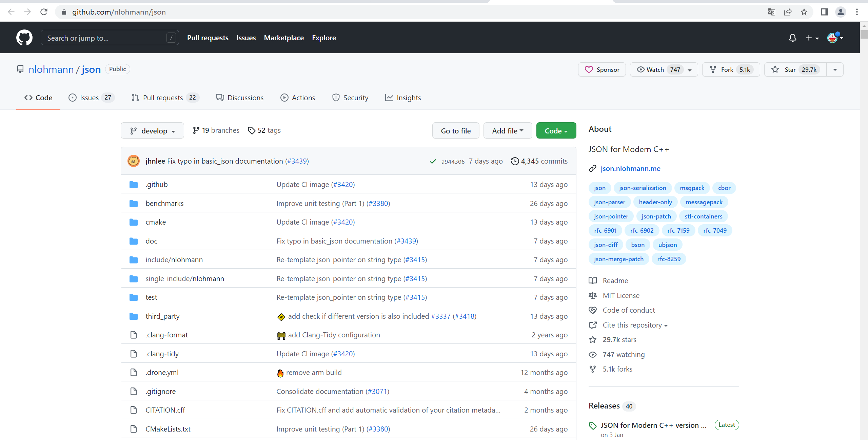Focus the Search or jump to field
This screenshot has width=868, height=440.
click(x=105, y=38)
